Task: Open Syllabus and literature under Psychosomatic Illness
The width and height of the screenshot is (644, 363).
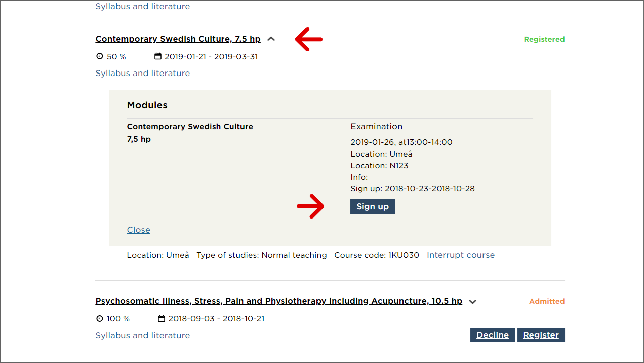Action: pos(142,335)
